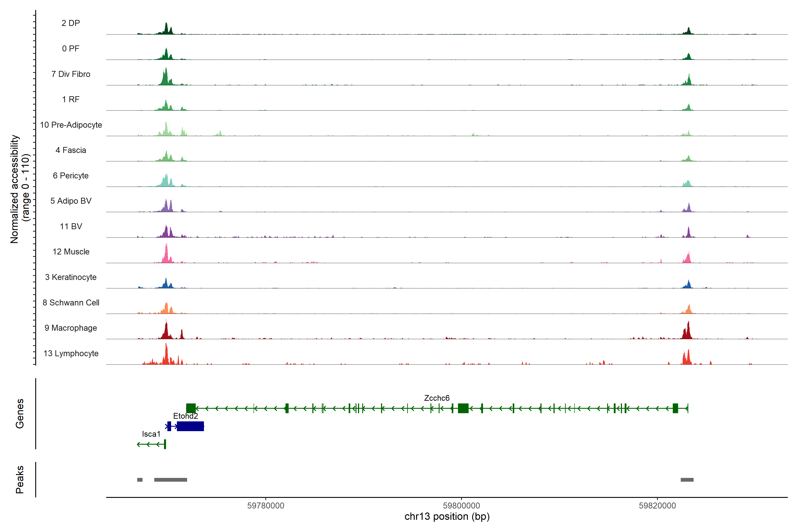The height and width of the screenshot is (532, 798).
Task: Click the small leftmost gray peak bar
Action: coord(140,480)
